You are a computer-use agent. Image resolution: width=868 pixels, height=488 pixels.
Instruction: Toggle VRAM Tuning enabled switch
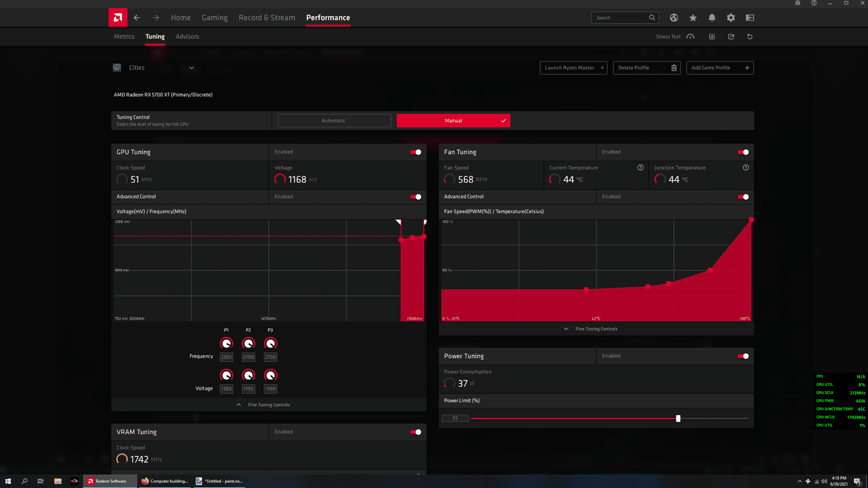point(416,432)
